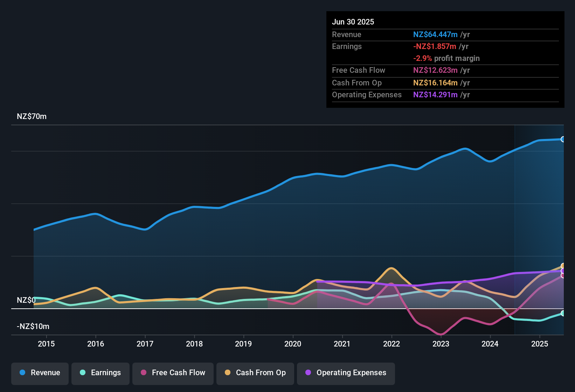Screen dimensions: 575x392
Task: Click the NZ$64.447m revenue value
Action: coord(435,35)
